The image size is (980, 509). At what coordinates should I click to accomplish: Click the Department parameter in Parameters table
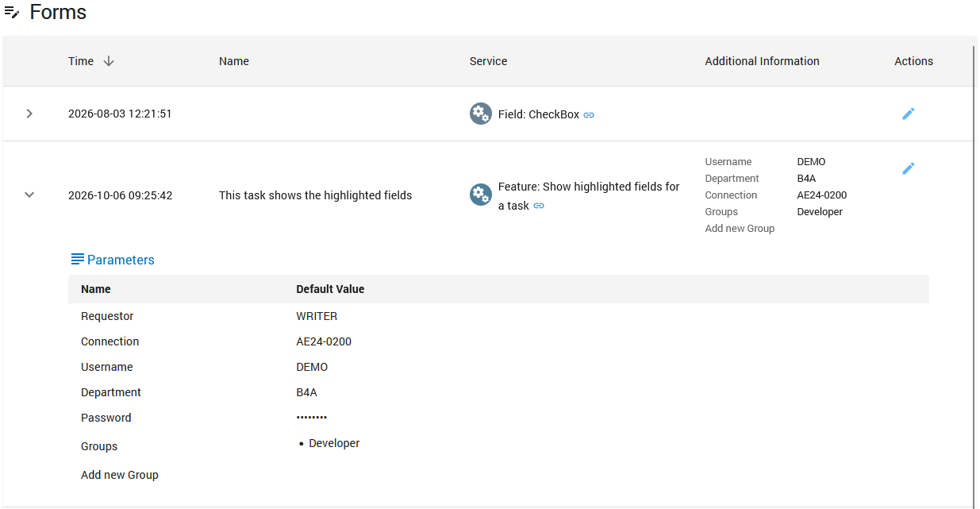point(111,392)
